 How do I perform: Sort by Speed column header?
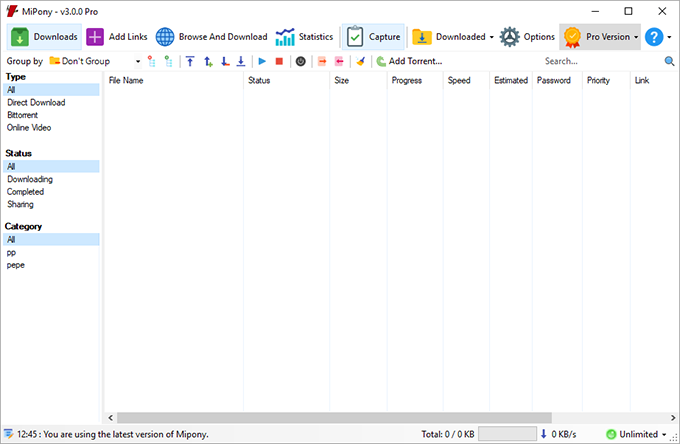466,80
